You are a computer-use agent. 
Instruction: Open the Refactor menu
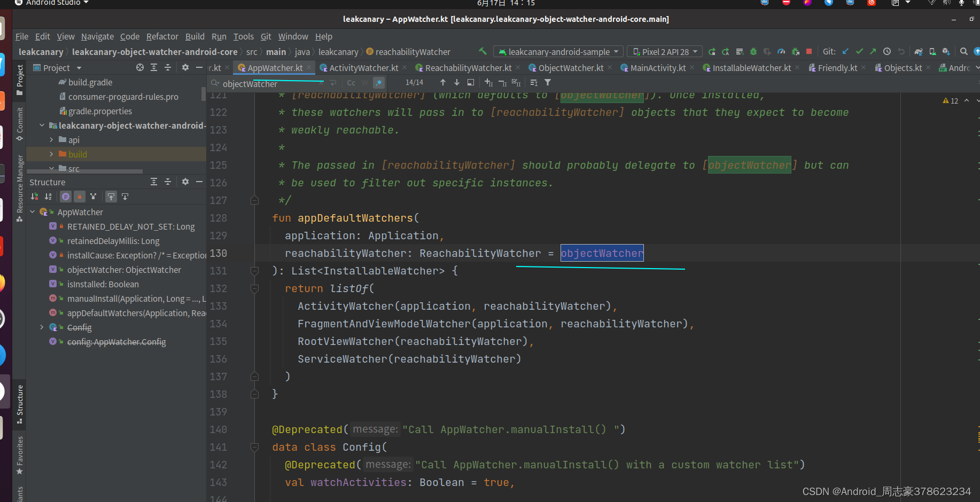162,36
